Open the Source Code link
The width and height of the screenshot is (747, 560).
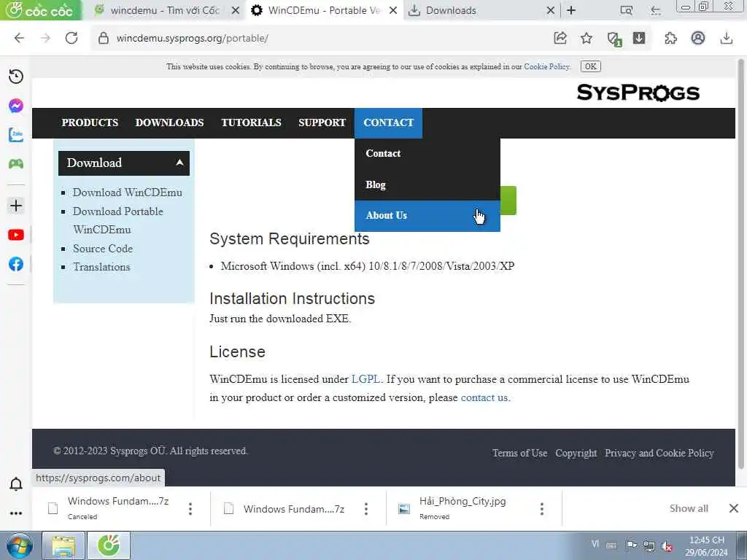click(x=103, y=249)
